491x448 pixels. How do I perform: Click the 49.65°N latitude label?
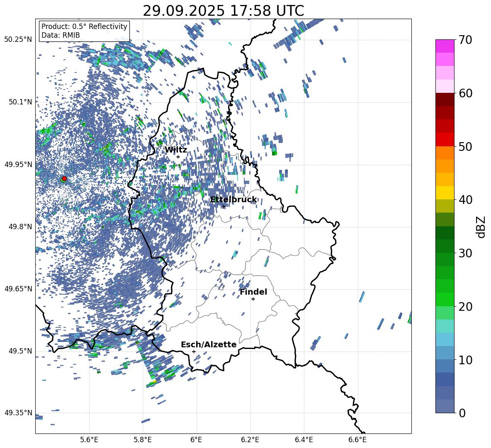[18, 289]
